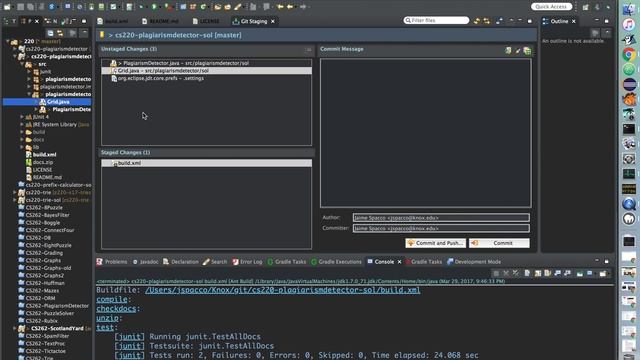The height and width of the screenshot is (360, 640).
Task: Toggle presentation icon in Unstaged Changes header
Action: coord(308,50)
